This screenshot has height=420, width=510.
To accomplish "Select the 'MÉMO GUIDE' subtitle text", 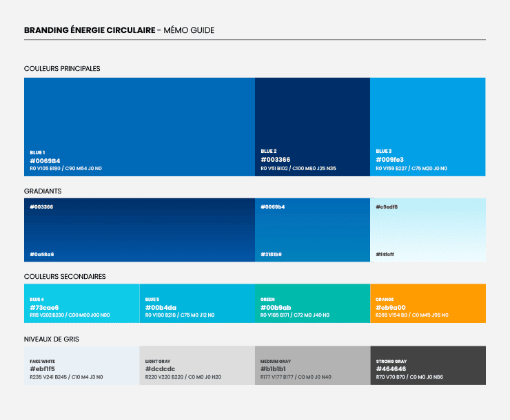I will pyautogui.click(x=189, y=30).
